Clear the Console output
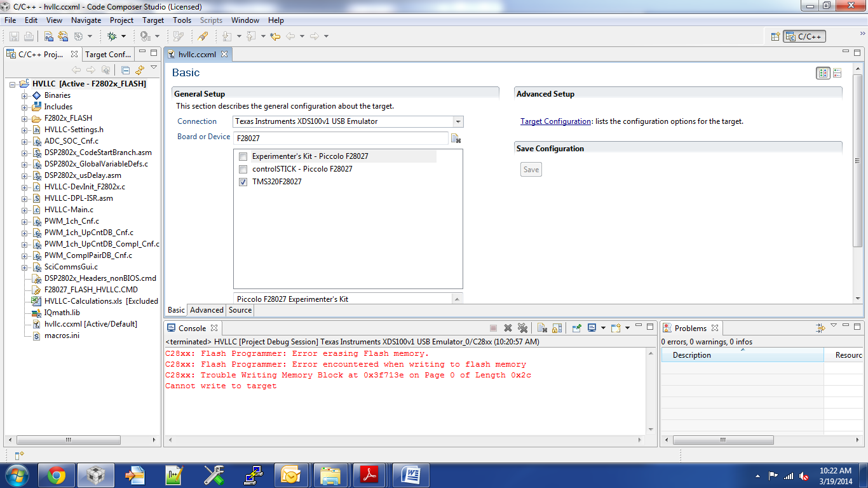Screen dimensions: 868x488 tap(541, 328)
